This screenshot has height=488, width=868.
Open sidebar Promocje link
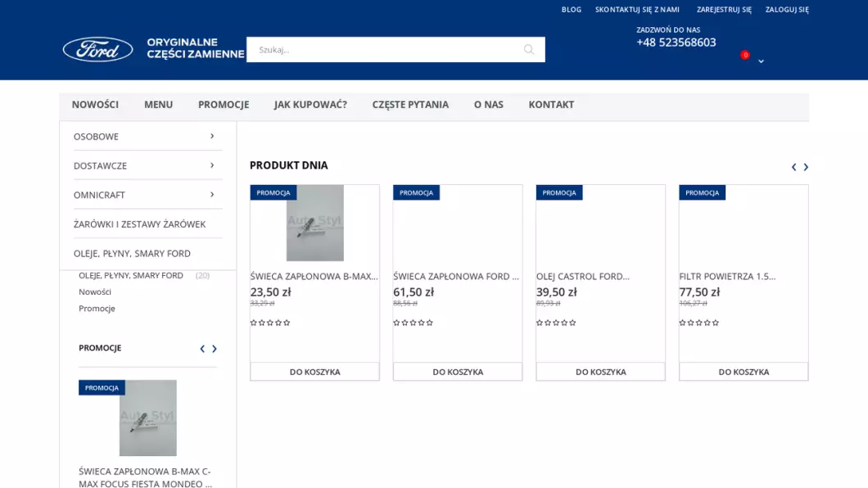tap(97, 308)
